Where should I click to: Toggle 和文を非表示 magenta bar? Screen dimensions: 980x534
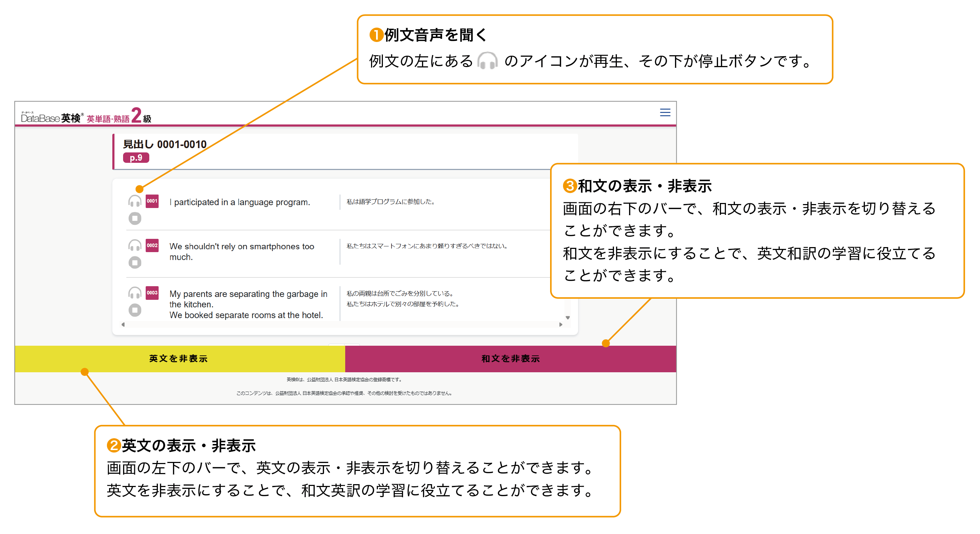(510, 358)
